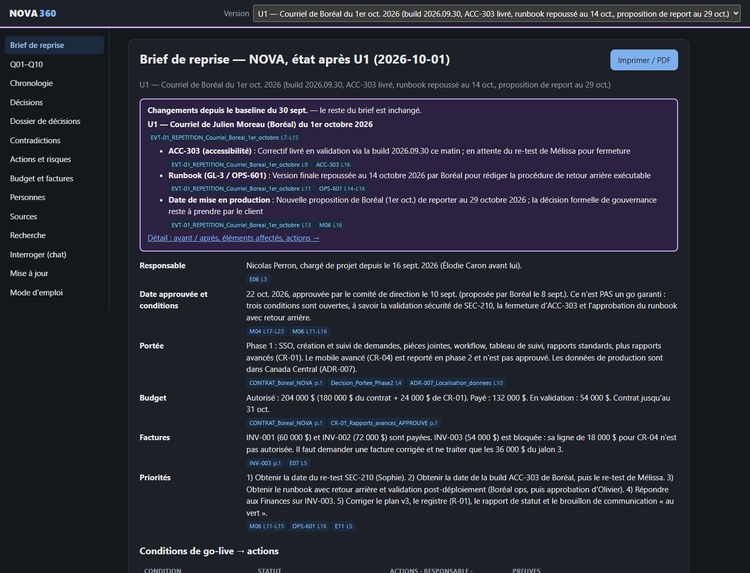Open the E07 L5 citation chip
750x573 pixels.
tap(298, 463)
